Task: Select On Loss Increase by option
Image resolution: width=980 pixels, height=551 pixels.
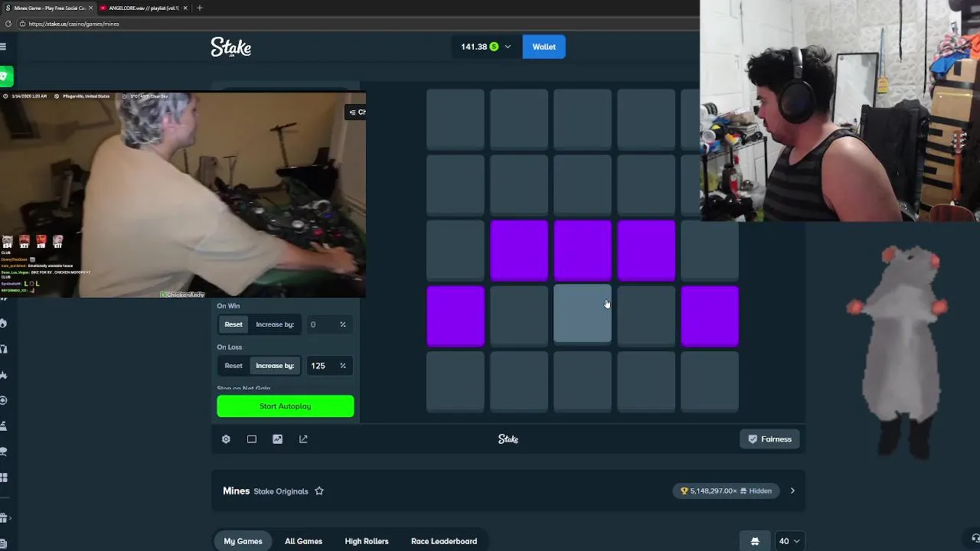Action: tap(275, 366)
